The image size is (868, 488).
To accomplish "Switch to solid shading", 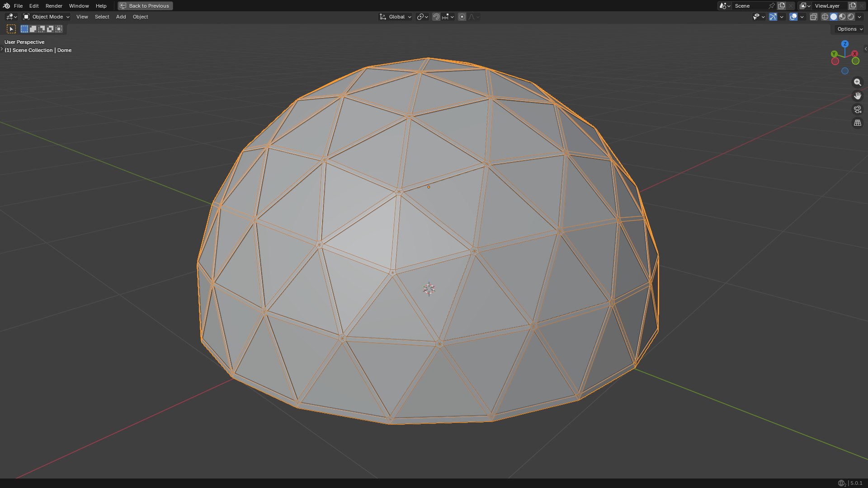I will pyautogui.click(x=834, y=17).
